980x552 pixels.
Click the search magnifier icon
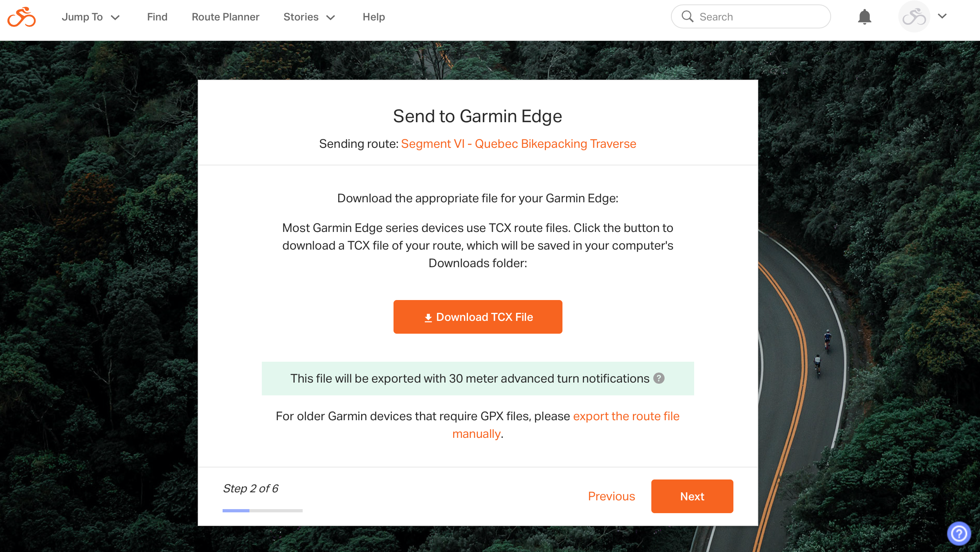coord(687,16)
